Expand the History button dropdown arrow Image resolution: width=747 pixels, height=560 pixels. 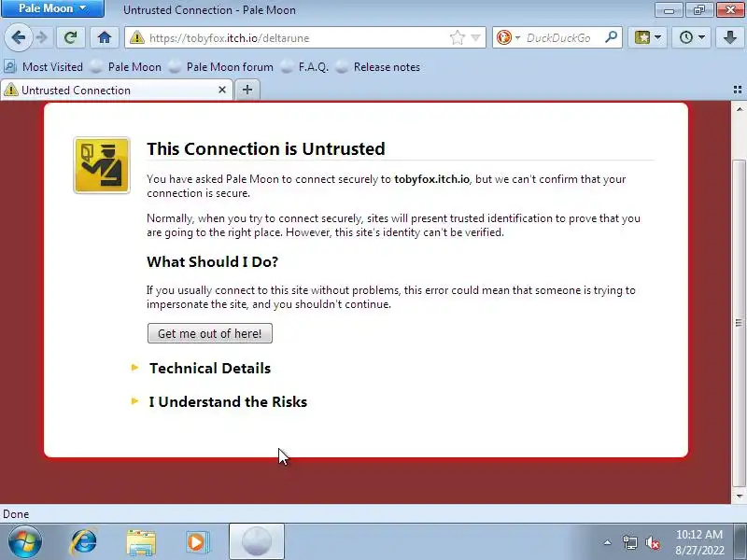(702, 37)
